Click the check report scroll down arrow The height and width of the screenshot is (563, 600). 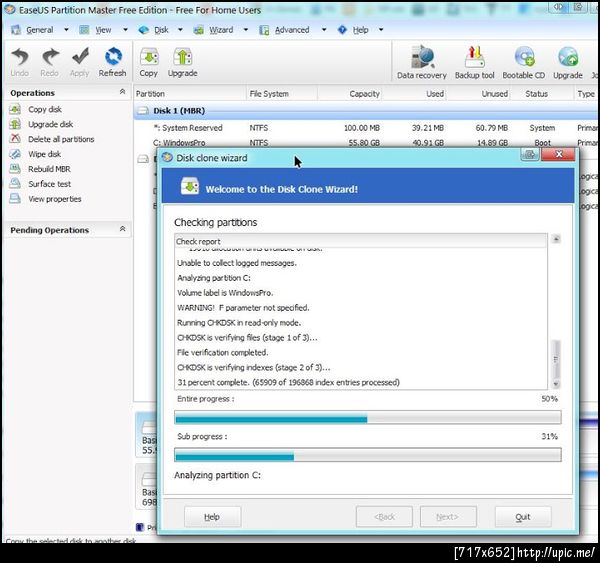pyautogui.click(x=556, y=384)
